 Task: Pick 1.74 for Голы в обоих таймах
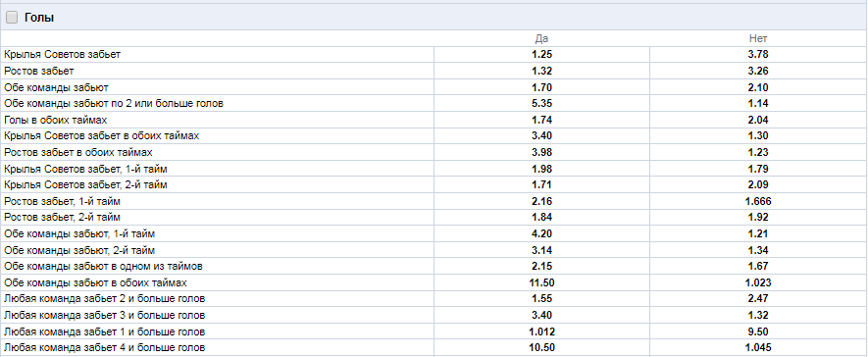coord(541,120)
